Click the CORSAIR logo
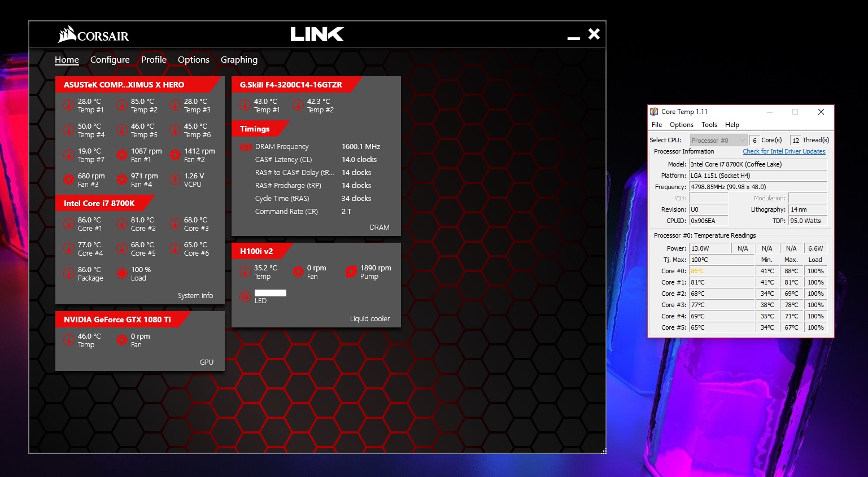This screenshot has width=868, height=477. point(94,34)
